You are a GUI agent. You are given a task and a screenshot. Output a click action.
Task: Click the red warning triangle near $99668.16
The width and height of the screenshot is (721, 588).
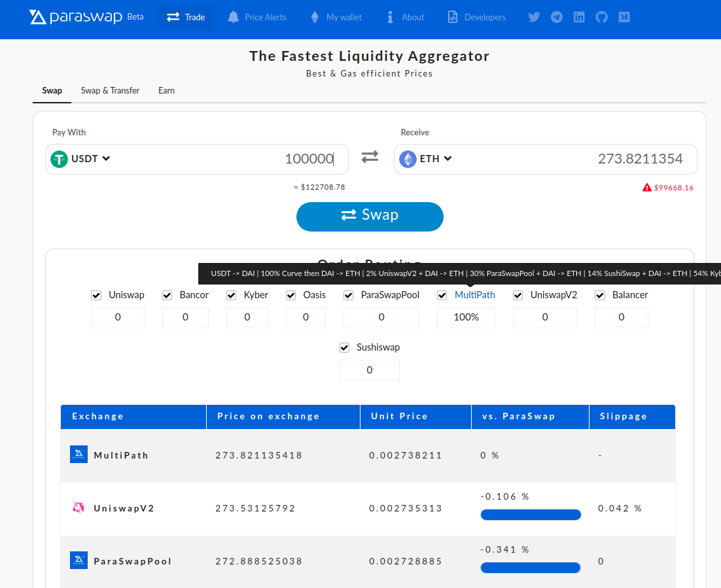click(647, 188)
